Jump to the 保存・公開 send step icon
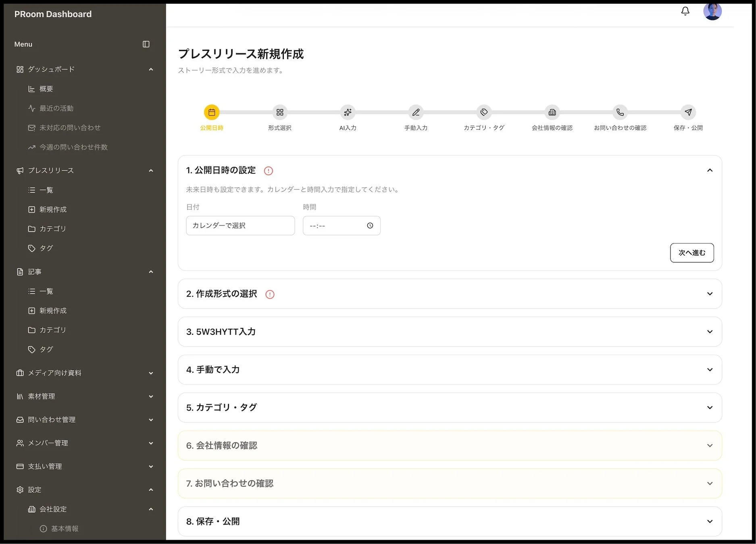756x544 pixels. pyautogui.click(x=688, y=112)
